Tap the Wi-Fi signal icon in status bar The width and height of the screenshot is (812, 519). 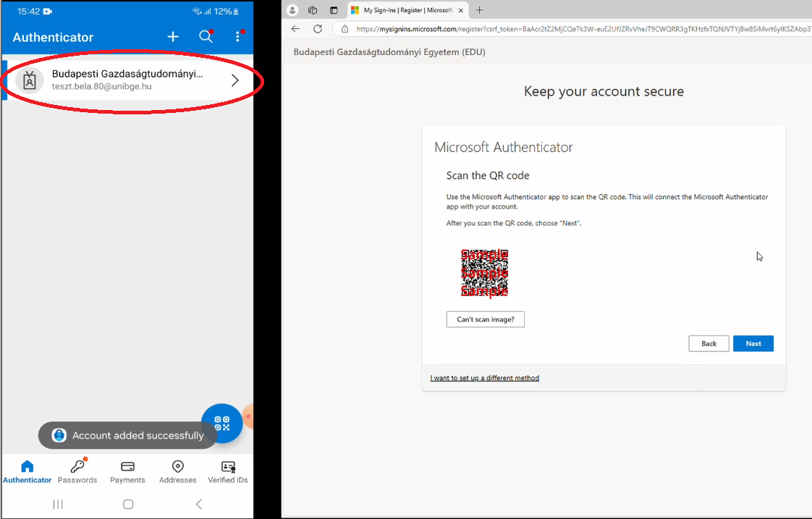coord(197,12)
